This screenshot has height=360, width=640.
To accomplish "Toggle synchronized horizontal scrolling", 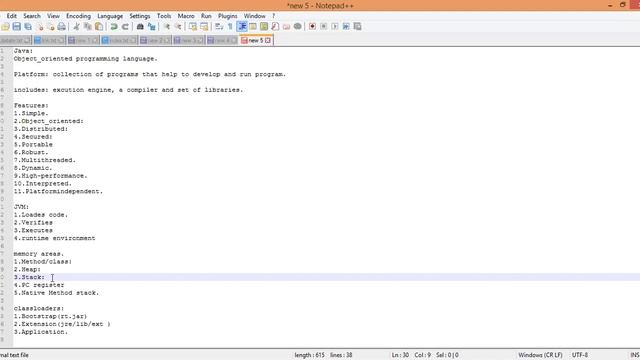I will (204, 27).
